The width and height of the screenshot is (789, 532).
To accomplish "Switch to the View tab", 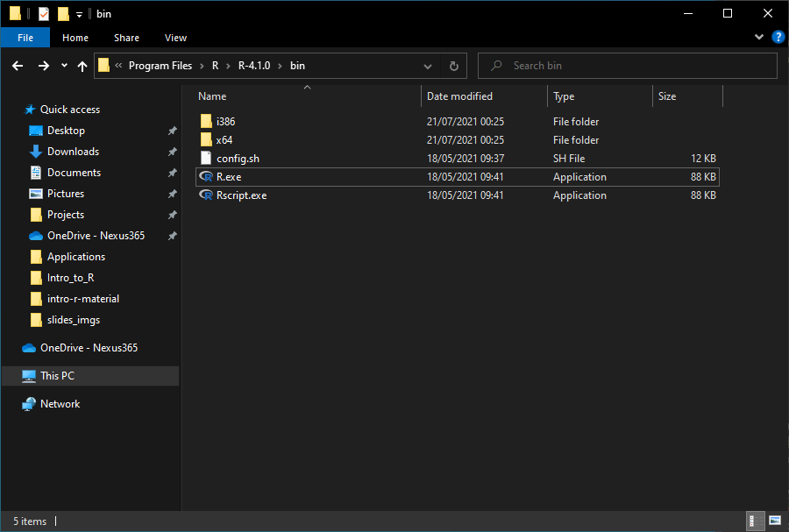I will [175, 38].
